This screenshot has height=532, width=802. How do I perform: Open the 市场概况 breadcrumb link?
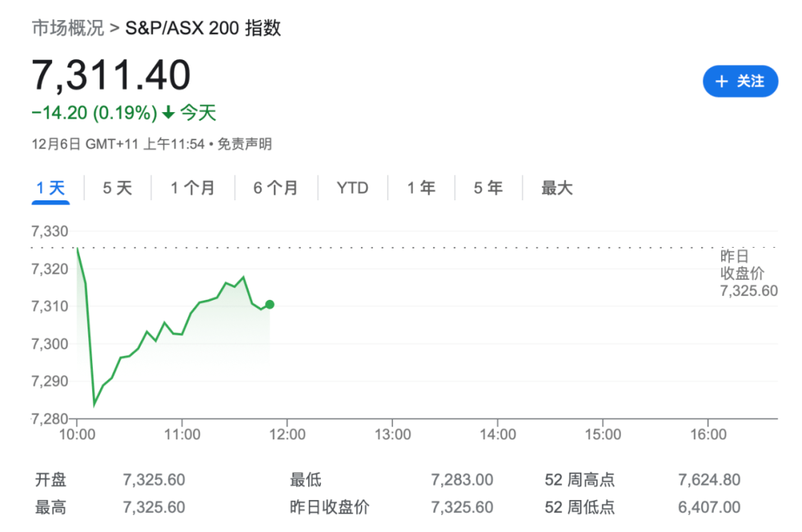pyautogui.click(x=67, y=28)
